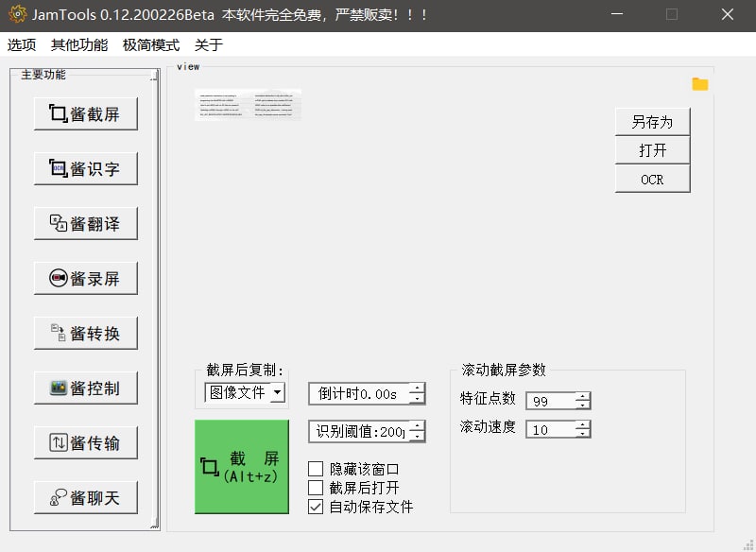Open the 酱传输 transfer function

pos(86,442)
